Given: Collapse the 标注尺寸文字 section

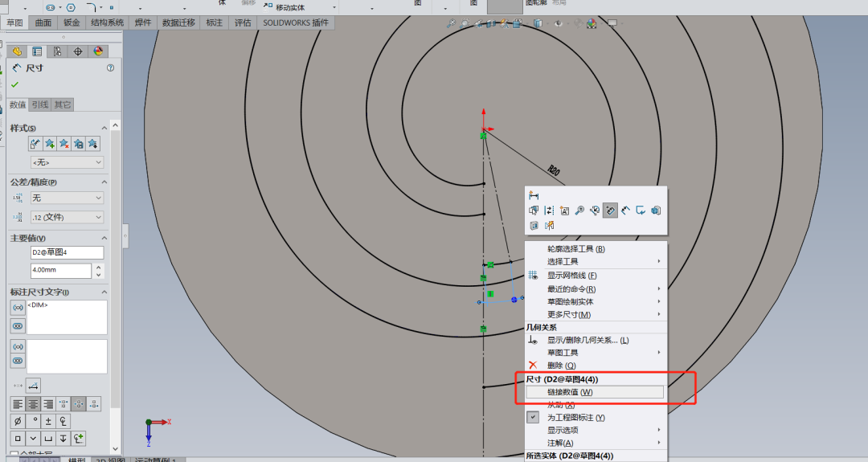Looking at the screenshot, I should point(104,292).
